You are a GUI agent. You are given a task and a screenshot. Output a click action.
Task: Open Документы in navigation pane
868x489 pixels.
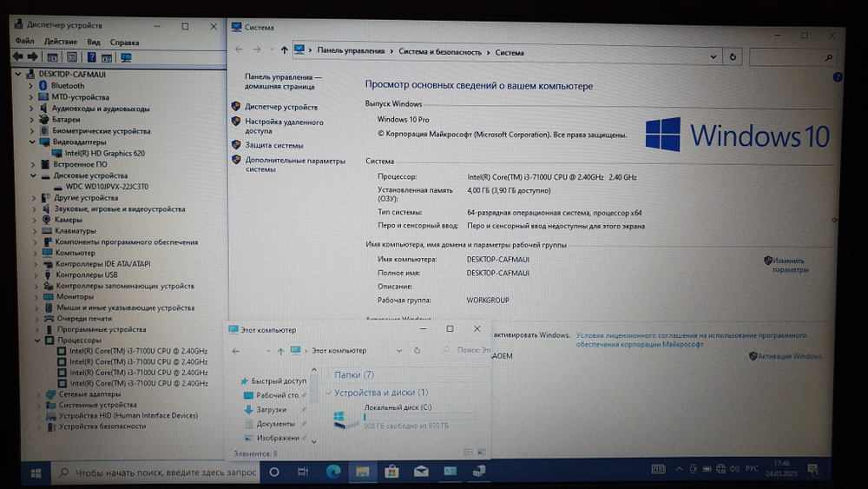275,424
